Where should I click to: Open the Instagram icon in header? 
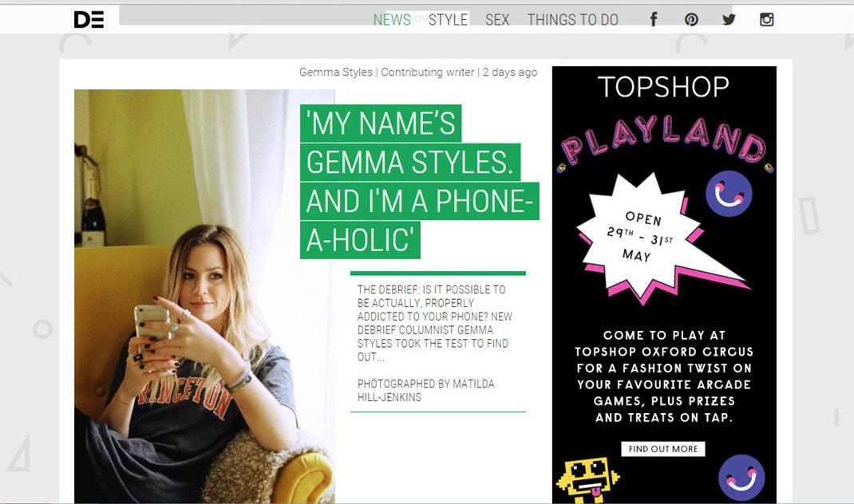click(x=766, y=20)
